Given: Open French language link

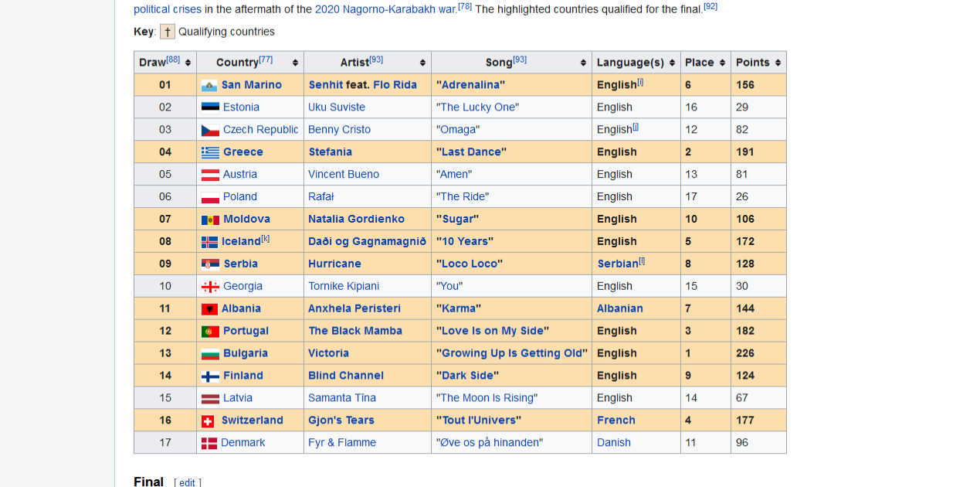Looking at the screenshot, I should pos(616,421).
